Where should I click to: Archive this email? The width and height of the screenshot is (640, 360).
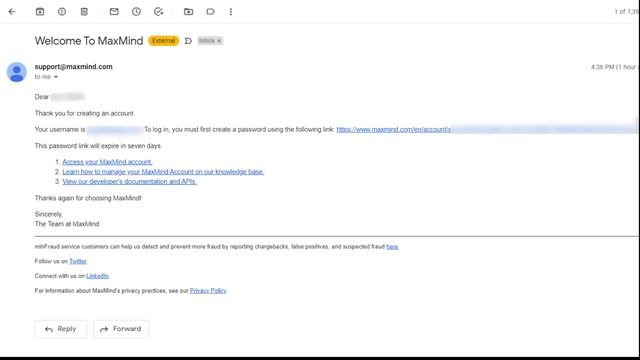[40, 12]
